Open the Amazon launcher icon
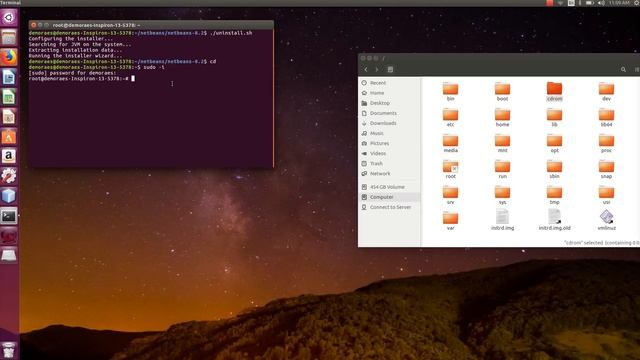The image size is (640, 360). point(9,156)
